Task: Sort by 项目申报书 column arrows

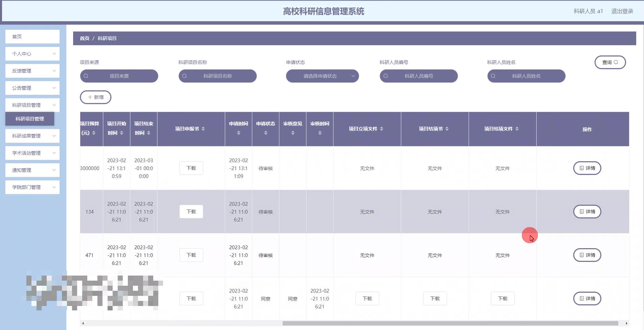Action: 203,129
